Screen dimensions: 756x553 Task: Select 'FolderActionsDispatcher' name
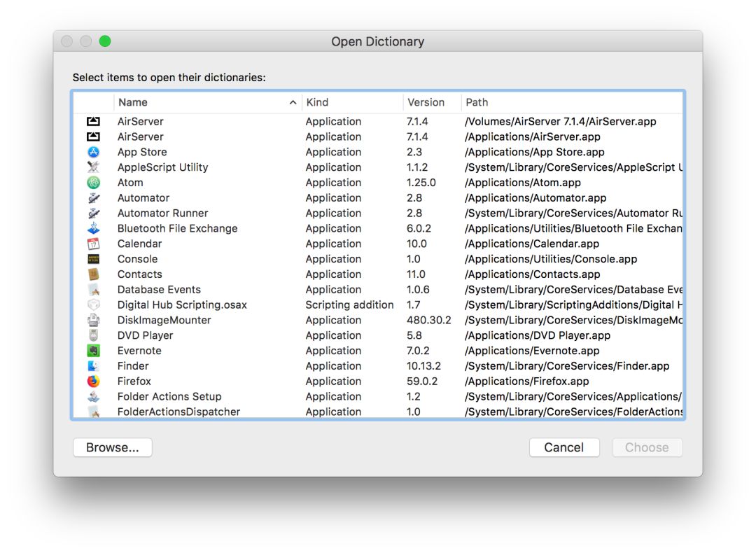click(x=179, y=412)
